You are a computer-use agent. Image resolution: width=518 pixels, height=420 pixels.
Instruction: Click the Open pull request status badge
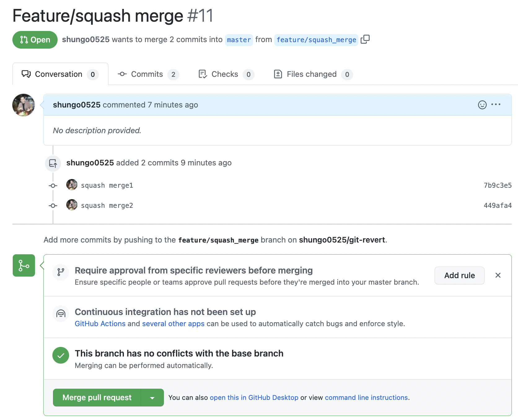35,40
